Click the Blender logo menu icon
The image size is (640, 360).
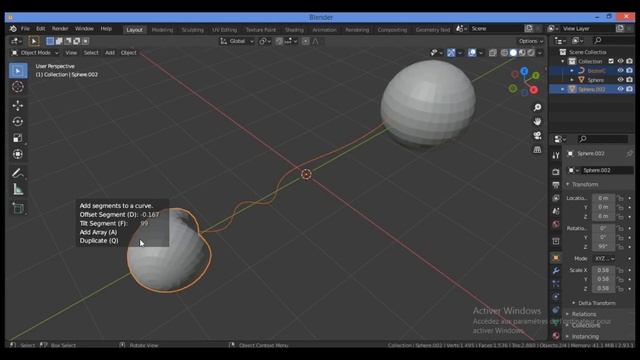click(x=13, y=29)
